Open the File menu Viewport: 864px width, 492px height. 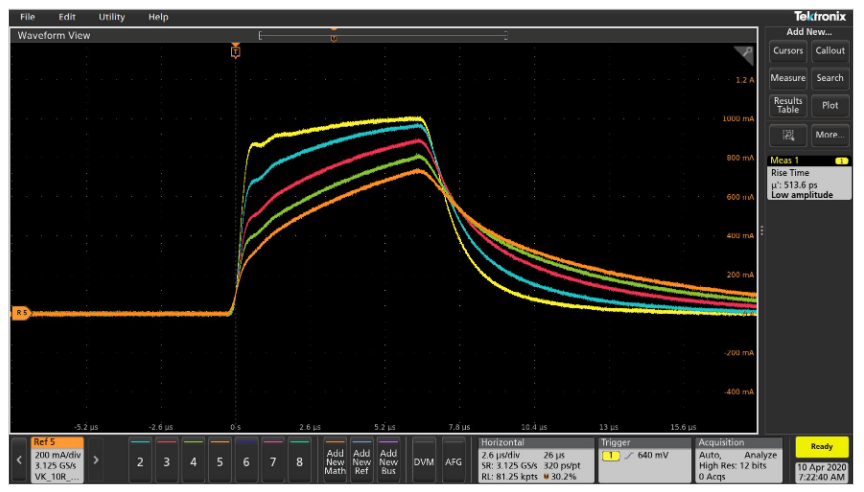(27, 17)
